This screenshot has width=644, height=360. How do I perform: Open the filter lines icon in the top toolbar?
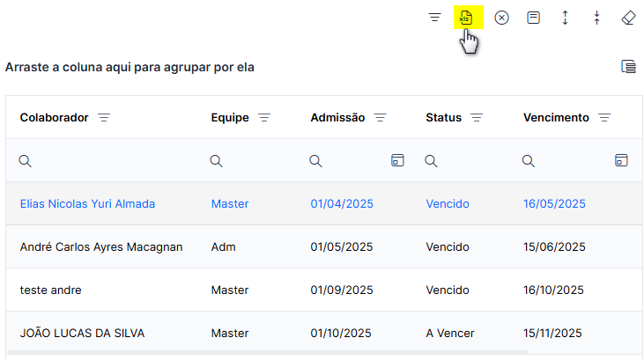[x=434, y=18]
